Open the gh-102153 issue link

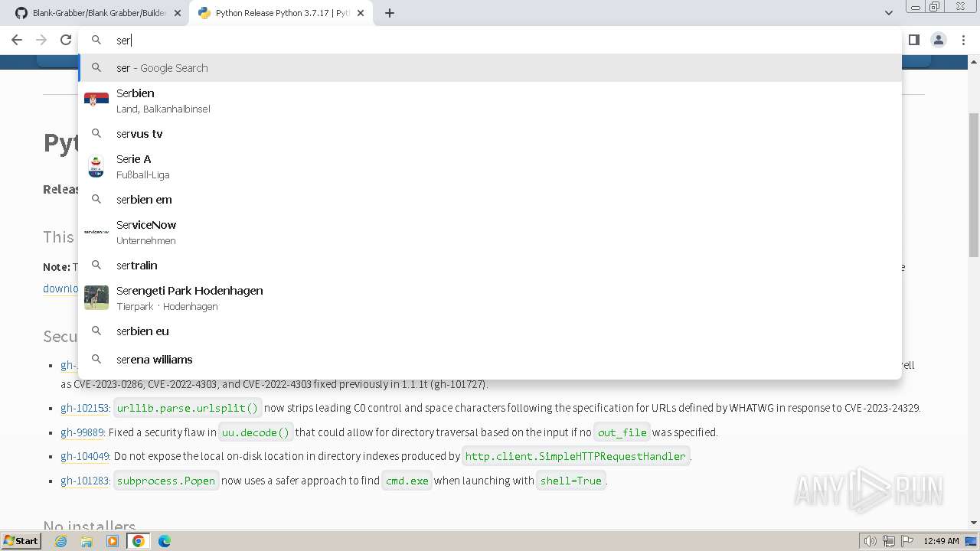[85, 408]
